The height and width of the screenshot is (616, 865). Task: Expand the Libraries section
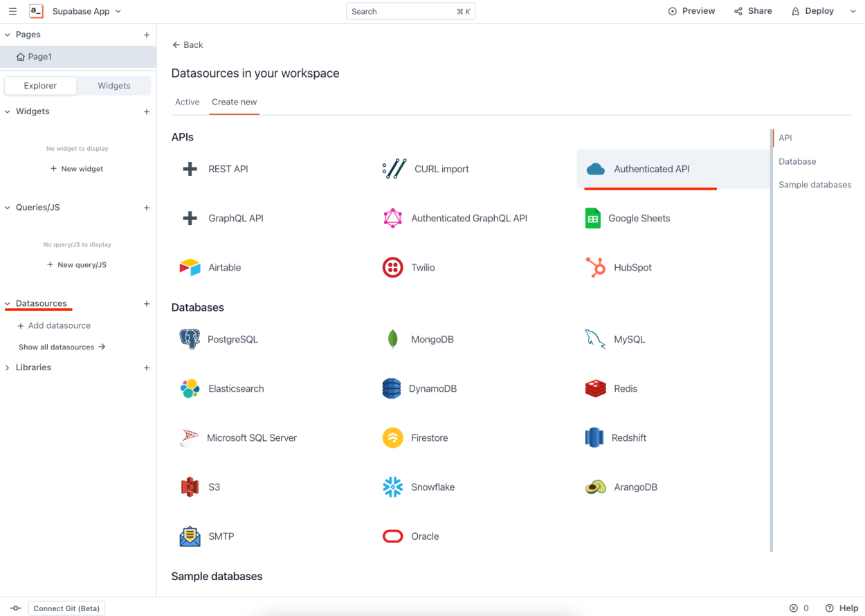(11, 367)
